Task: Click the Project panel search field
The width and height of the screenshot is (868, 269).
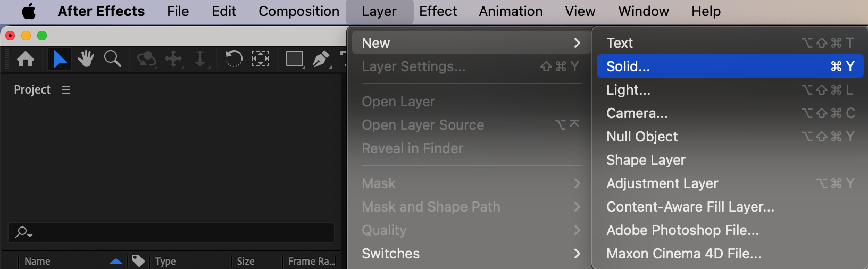Action: tap(171, 233)
